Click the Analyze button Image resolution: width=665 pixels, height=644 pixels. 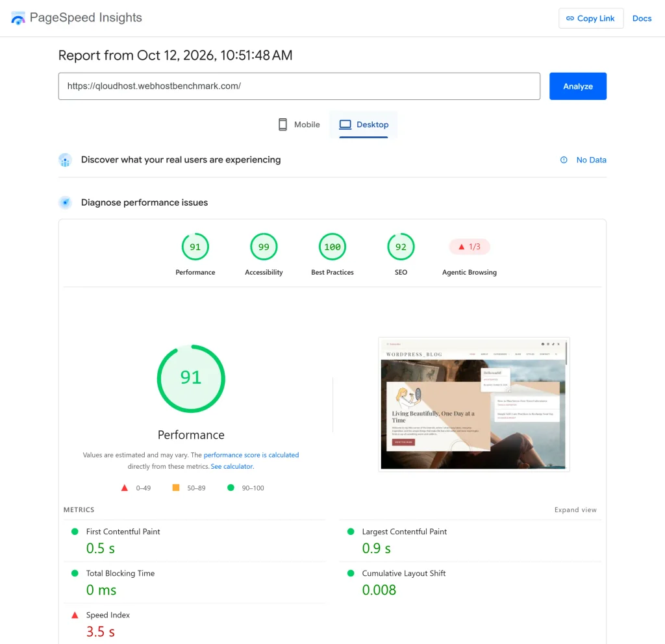(577, 86)
